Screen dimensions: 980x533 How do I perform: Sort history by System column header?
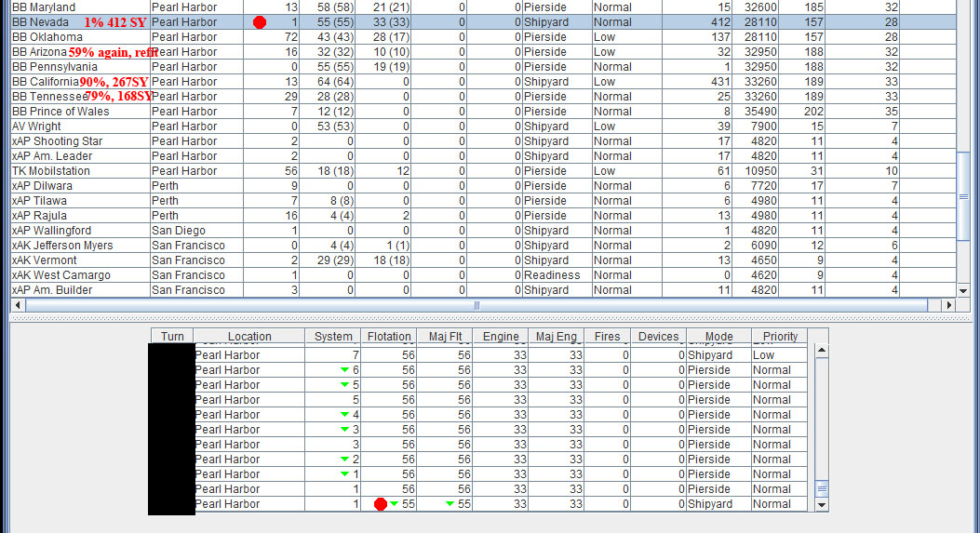(333, 336)
